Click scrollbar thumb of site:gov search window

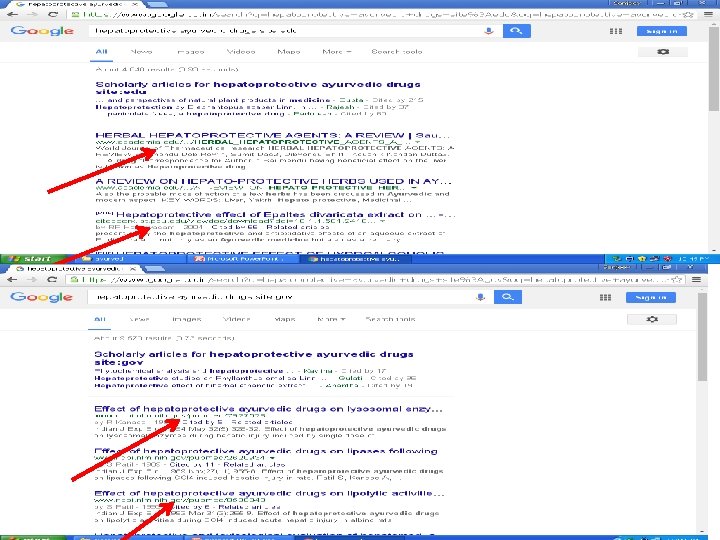702,338
